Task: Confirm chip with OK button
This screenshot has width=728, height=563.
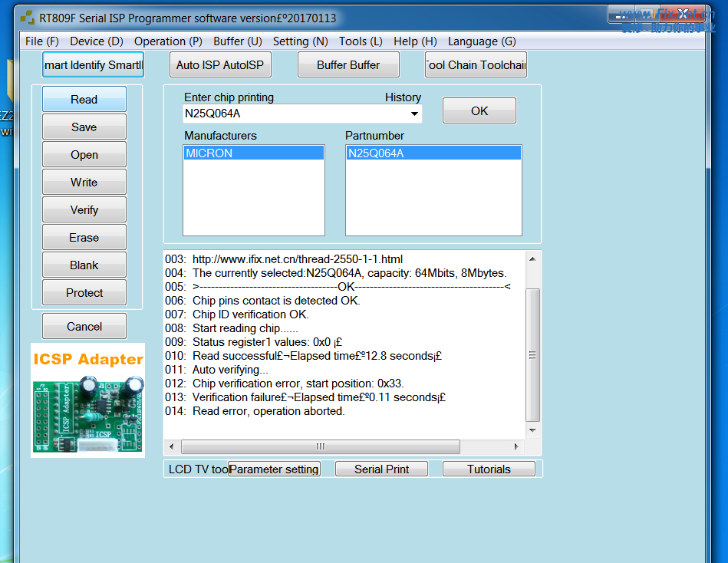Action: 479,111
